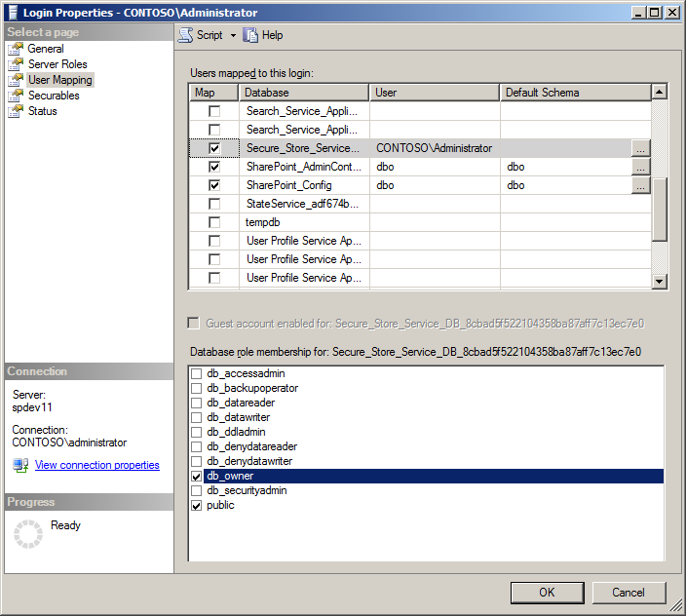Viewport: 686px width, 616px height.
Task: Click the Securables page icon
Action: (16, 96)
